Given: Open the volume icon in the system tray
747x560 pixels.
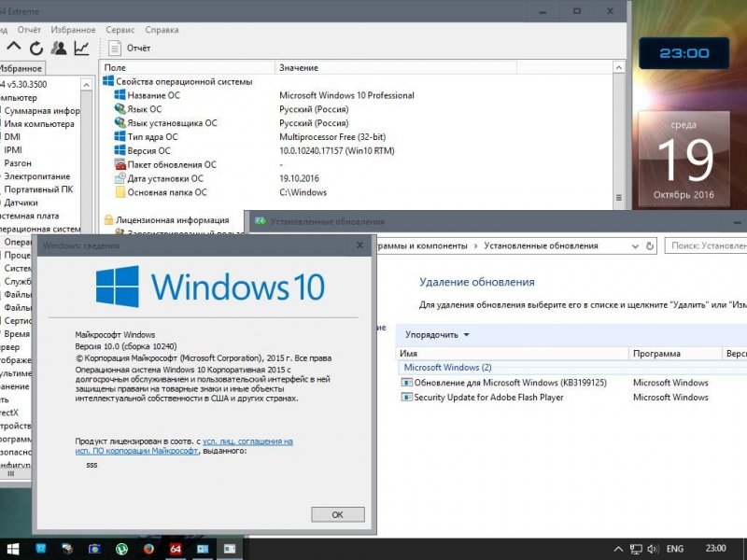Looking at the screenshot, I should point(653,549).
